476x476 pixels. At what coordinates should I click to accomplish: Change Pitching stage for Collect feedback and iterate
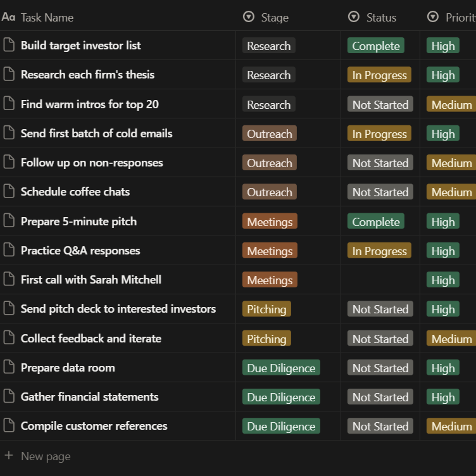(266, 338)
